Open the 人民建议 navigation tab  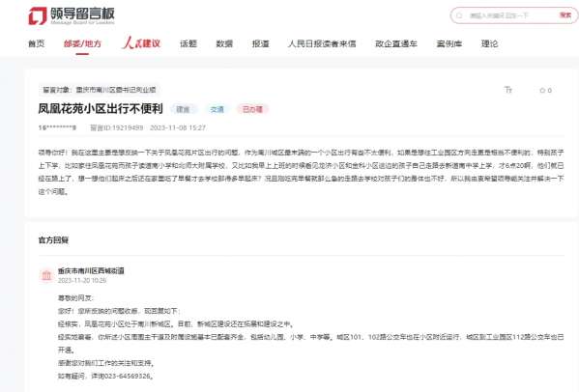(141, 42)
